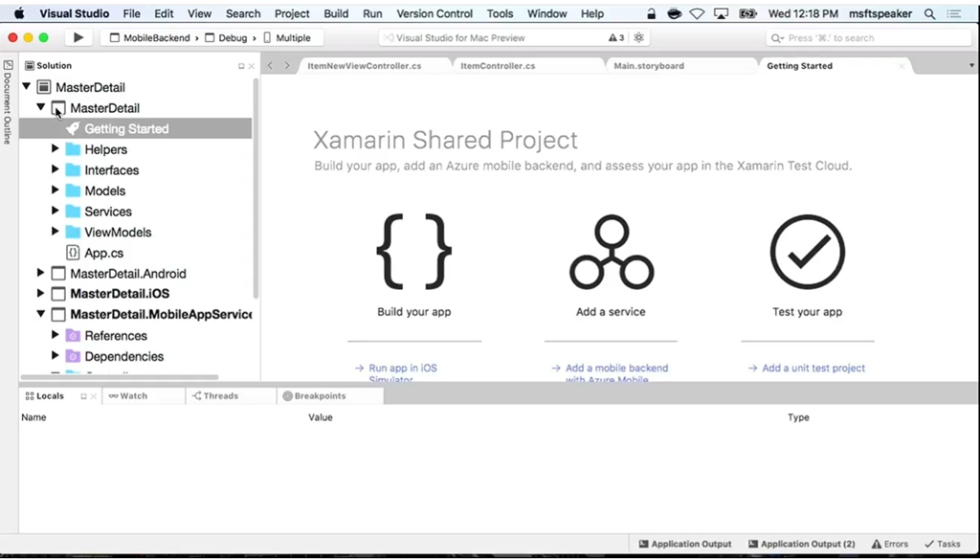Expand the MasterDetail.iOS project

coord(40,293)
